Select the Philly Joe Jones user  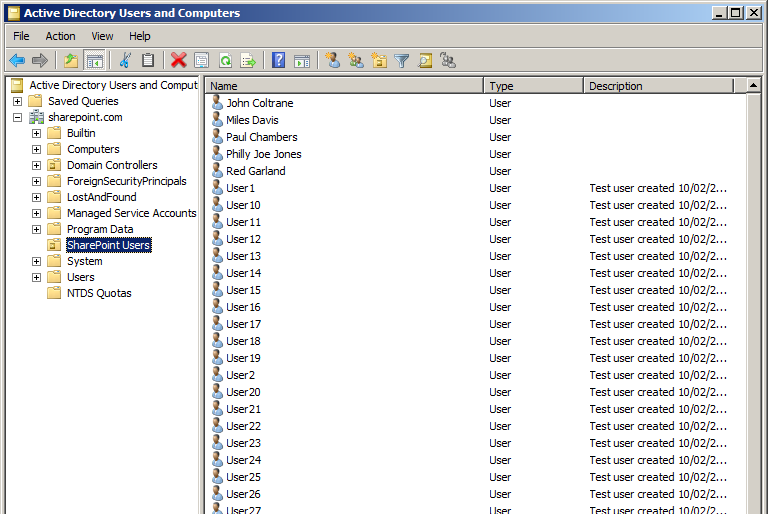point(264,154)
